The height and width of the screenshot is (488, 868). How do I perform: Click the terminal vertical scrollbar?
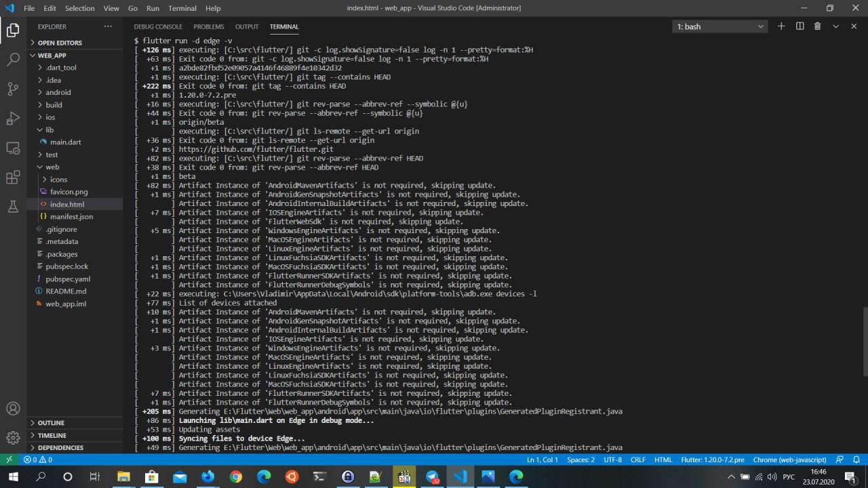(865, 341)
